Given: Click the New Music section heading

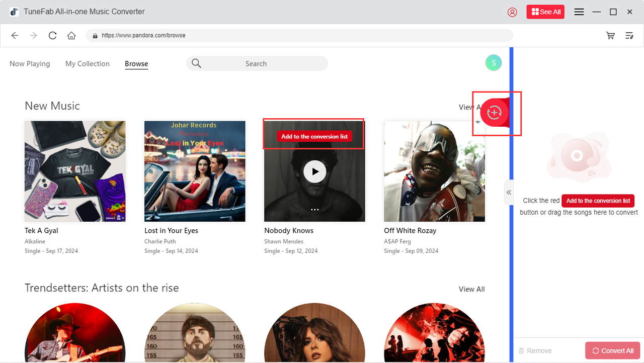Looking at the screenshot, I should tap(52, 106).
